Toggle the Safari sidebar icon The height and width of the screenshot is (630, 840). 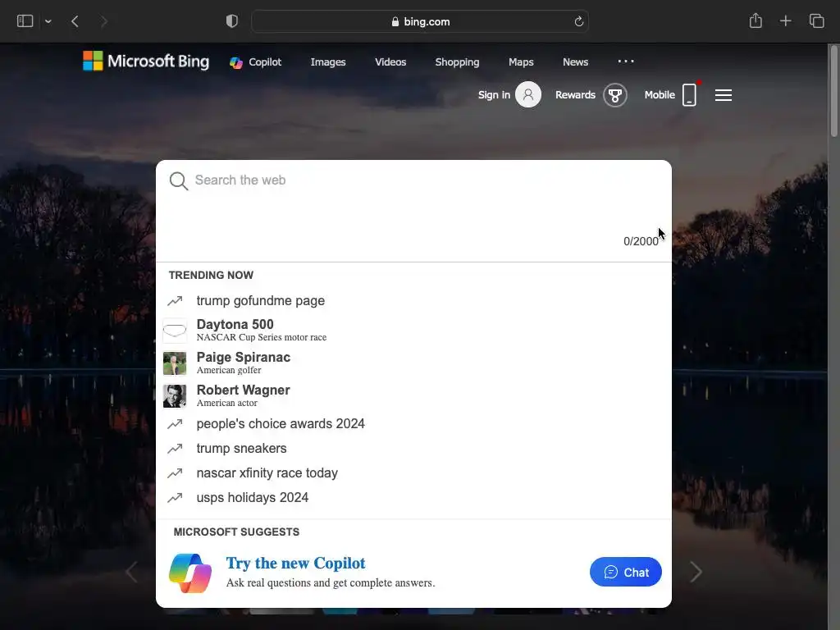point(25,21)
